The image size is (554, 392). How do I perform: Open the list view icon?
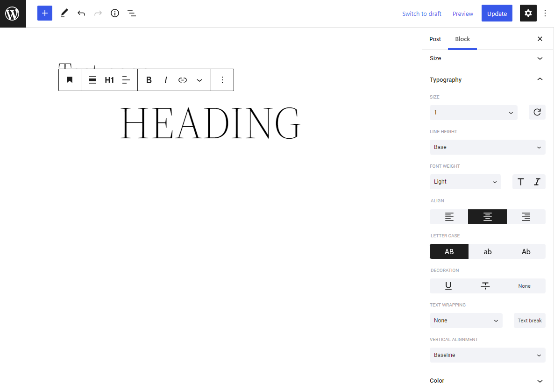click(x=132, y=13)
